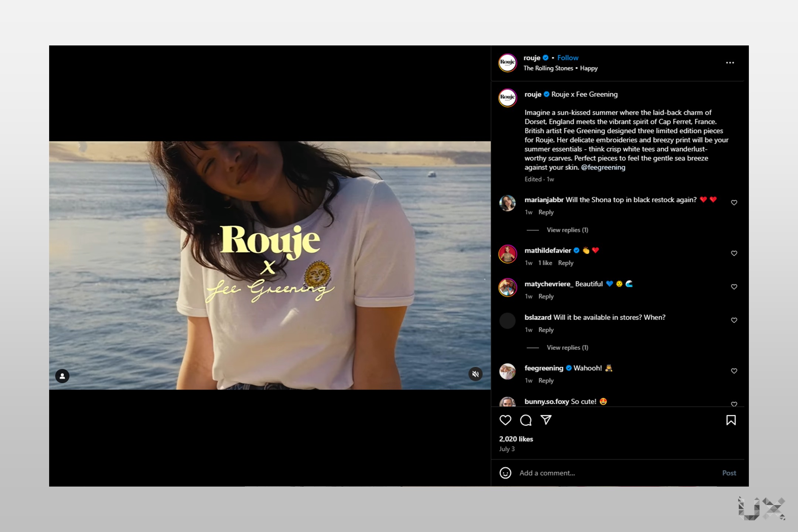
Task: Unmute the video sound
Action: 475,374
